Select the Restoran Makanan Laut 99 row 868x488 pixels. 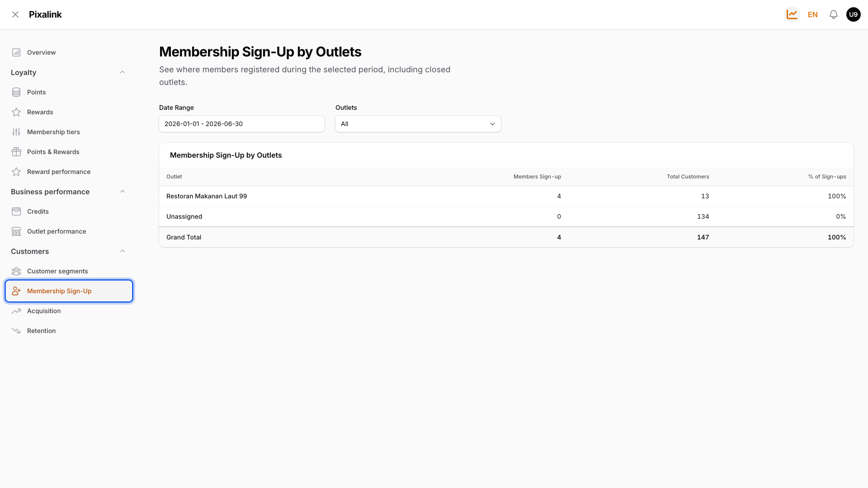[506, 196]
